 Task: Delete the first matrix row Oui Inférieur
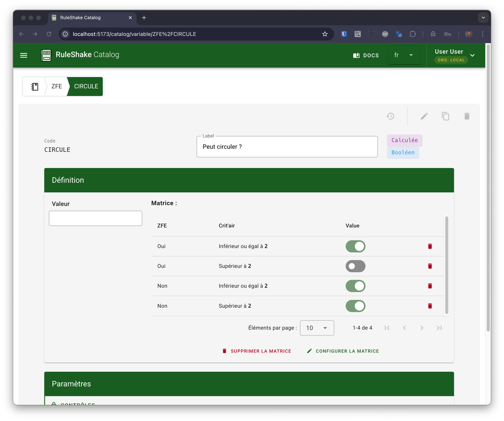(430, 246)
